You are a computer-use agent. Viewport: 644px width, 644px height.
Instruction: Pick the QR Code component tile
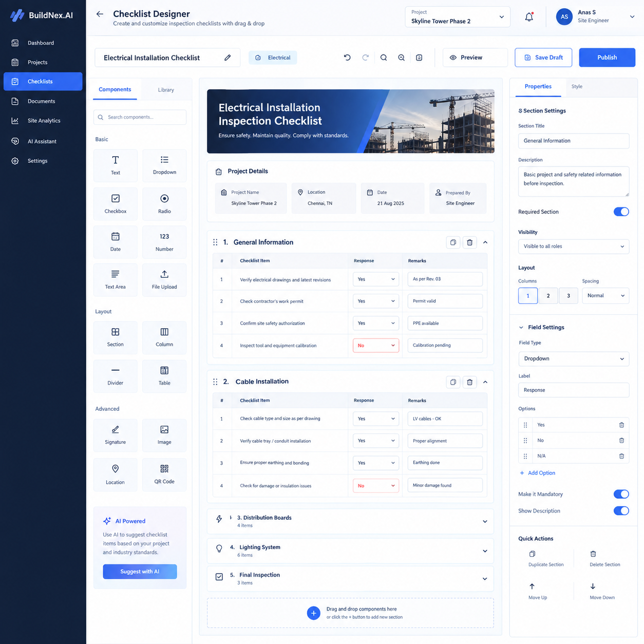pos(164,475)
